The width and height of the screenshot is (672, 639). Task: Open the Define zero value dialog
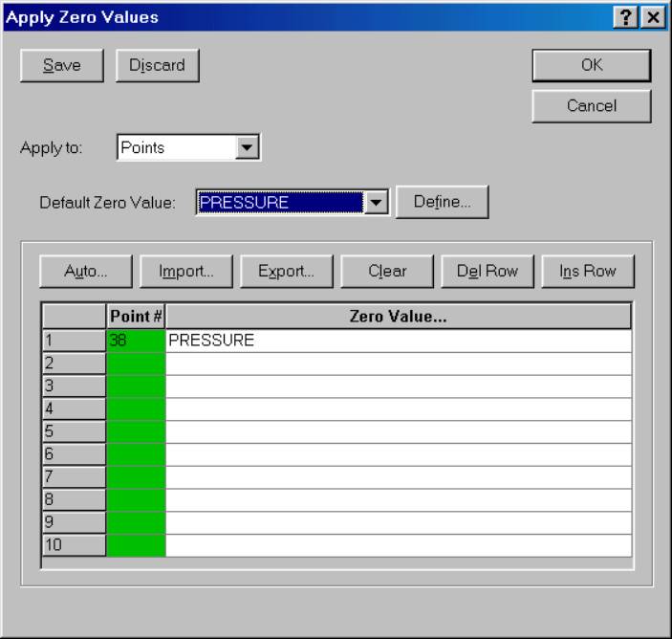[x=442, y=203]
